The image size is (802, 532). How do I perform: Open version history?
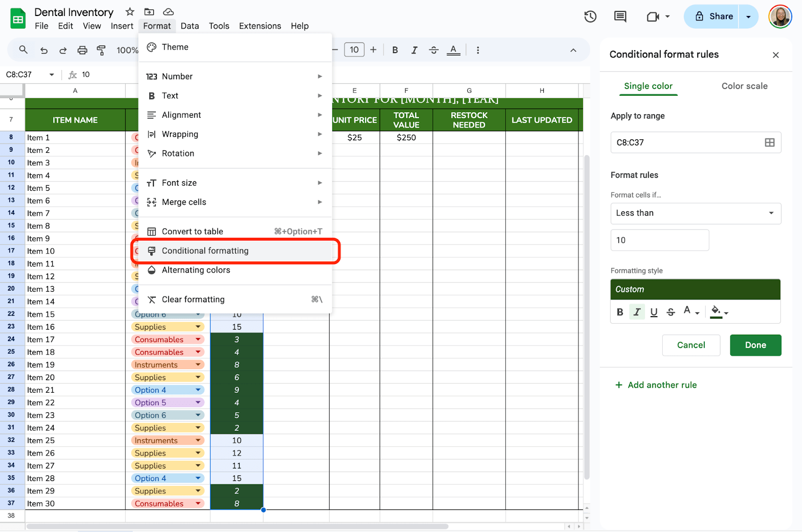coord(590,16)
